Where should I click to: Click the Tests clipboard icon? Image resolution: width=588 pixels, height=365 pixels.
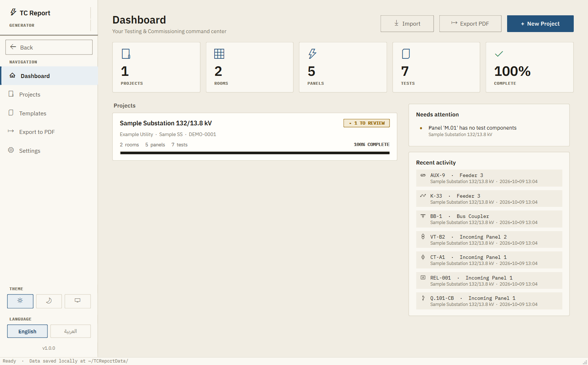pyautogui.click(x=406, y=54)
